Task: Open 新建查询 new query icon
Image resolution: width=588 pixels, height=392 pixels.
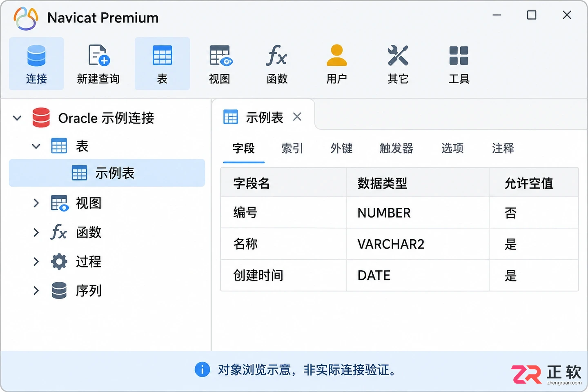Action: [99, 56]
